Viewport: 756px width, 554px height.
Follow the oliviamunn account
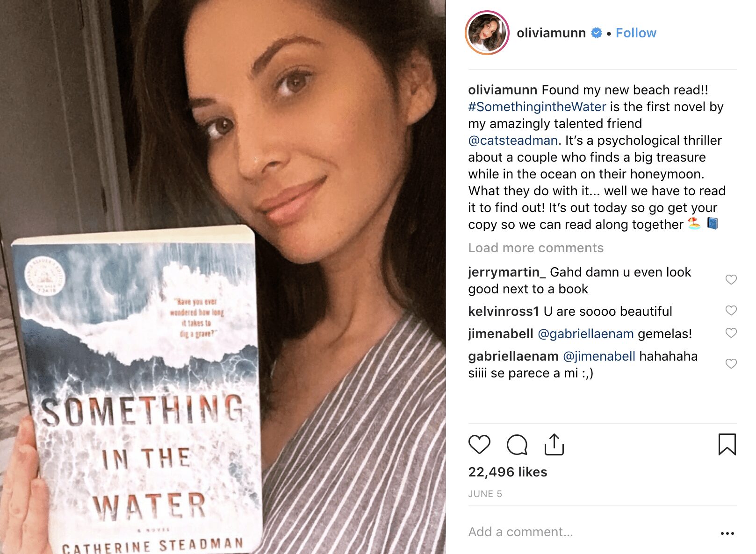click(x=636, y=33)
